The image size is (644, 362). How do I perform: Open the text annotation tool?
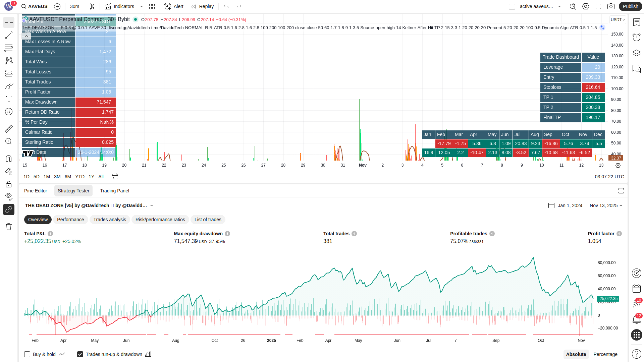pyautogui.click(x=9, y=99)
